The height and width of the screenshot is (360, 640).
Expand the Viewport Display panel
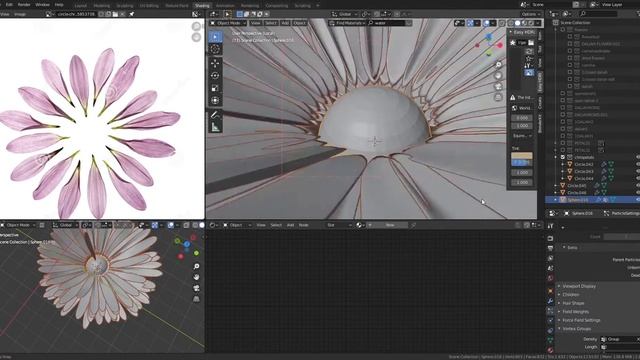[579, 286]
